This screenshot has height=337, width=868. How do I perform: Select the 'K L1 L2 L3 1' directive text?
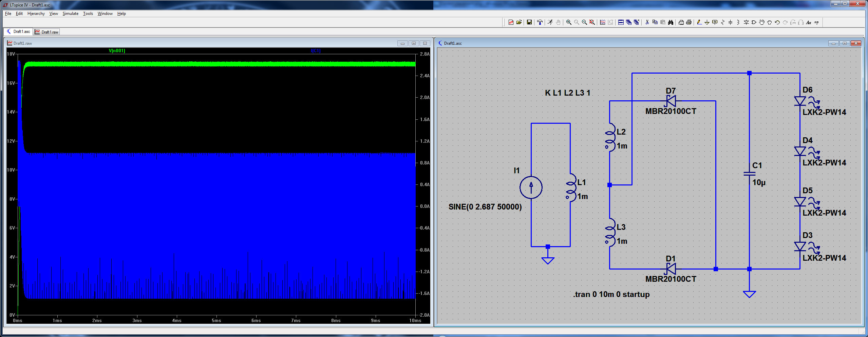click(568, 93)
